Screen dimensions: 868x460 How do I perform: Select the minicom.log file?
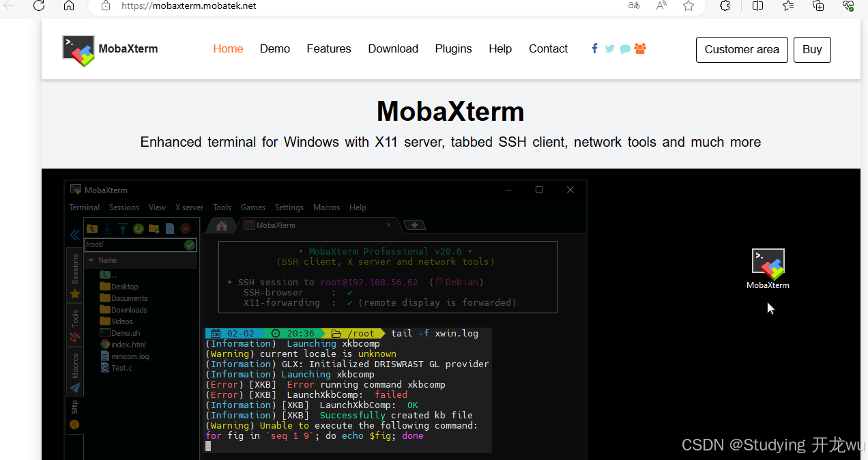click(x=124, y=356)
